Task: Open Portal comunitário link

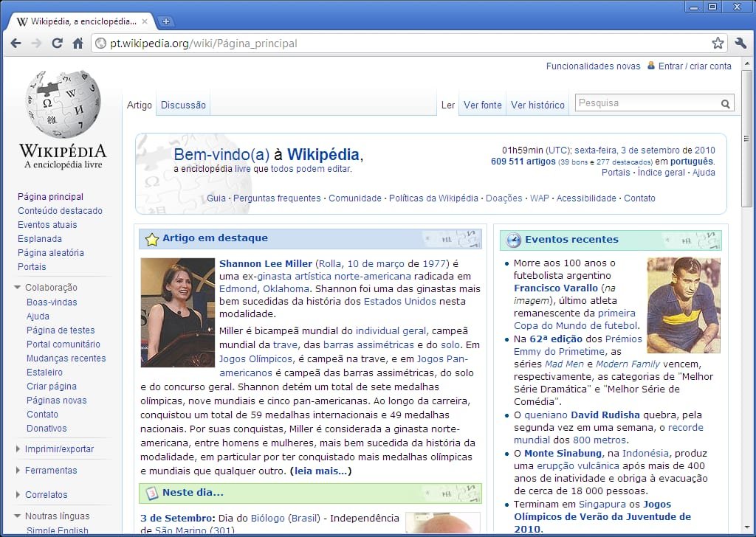Action: [x=63, y=344]
